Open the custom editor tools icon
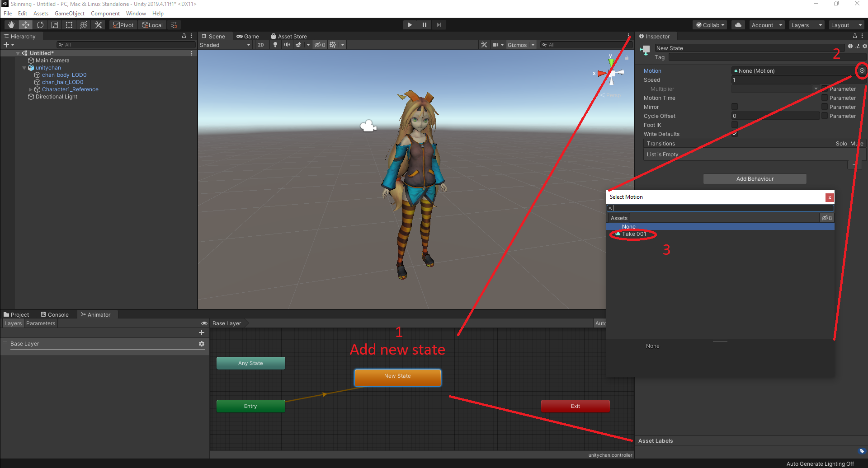Viewport: 868px width, 468px height. coord(98,25)
